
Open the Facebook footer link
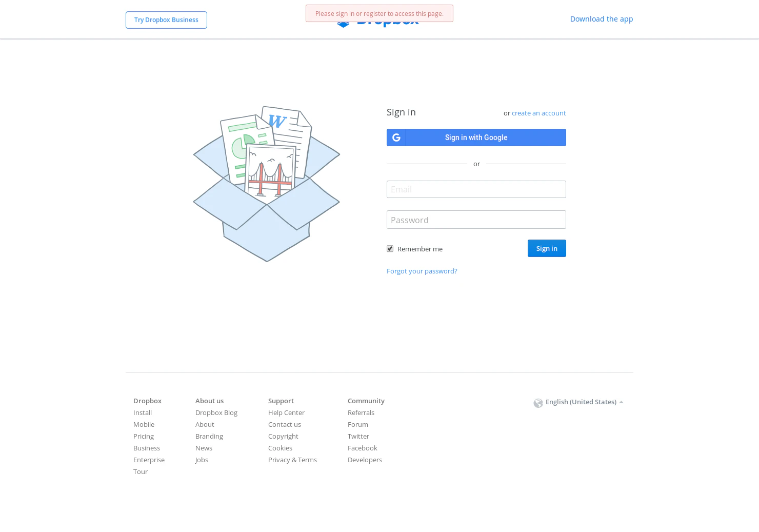(x=362, y=448)
